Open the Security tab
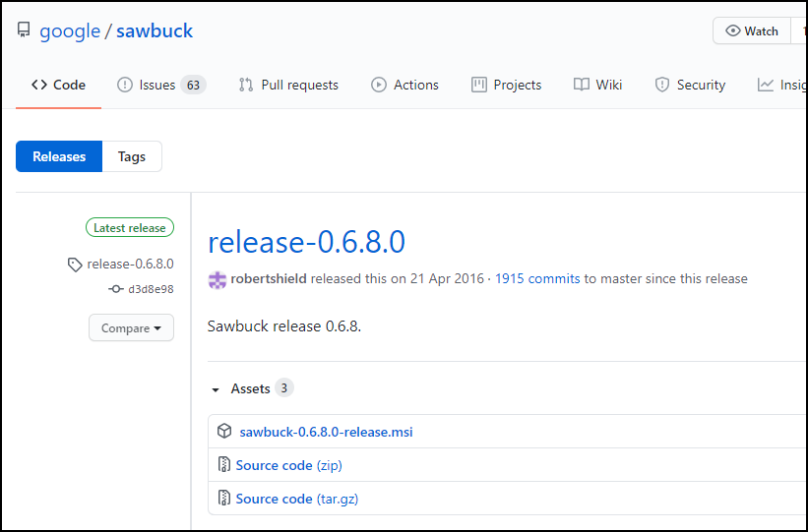This screenshot has width=808, height=532. point(690,85)
